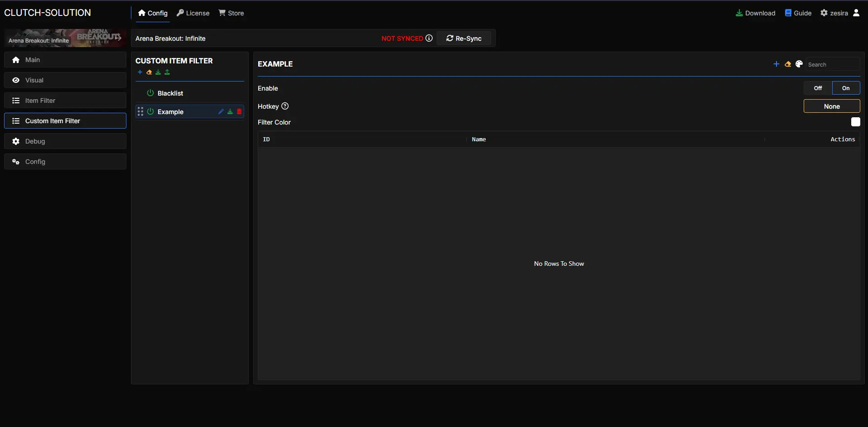
Task: Switch the Enable setting to Off
Action: pos(818,88)
